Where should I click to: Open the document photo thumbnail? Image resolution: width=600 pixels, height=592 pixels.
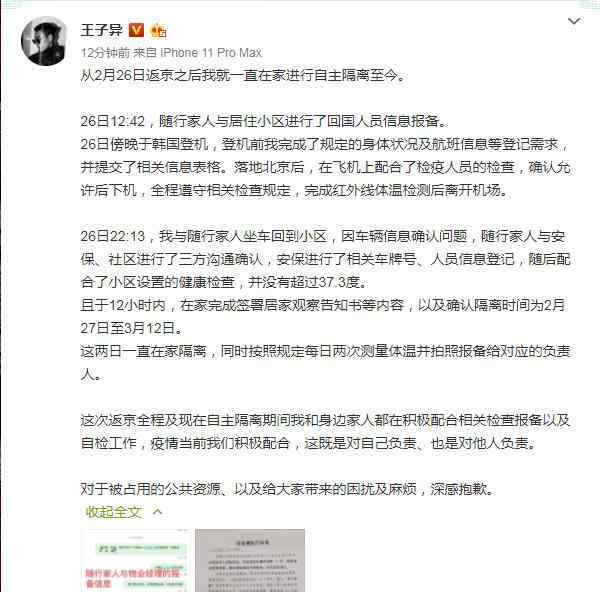250,560
